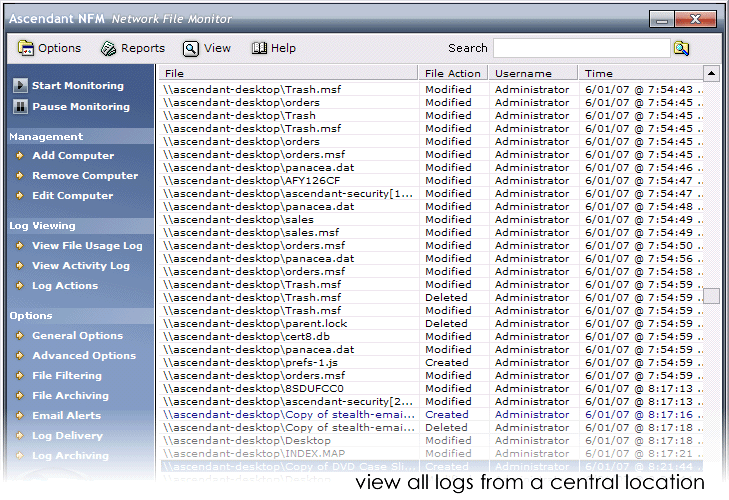Image resolution: width=729 pixels, height=500 pixels.
Task: Click the Help book icon in toolbar
Action: [x=259, y=48]
